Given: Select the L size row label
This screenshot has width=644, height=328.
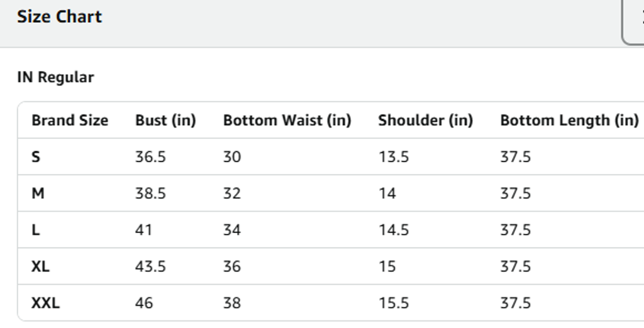Looking at the screenshot, I should [x=35, y=230].
